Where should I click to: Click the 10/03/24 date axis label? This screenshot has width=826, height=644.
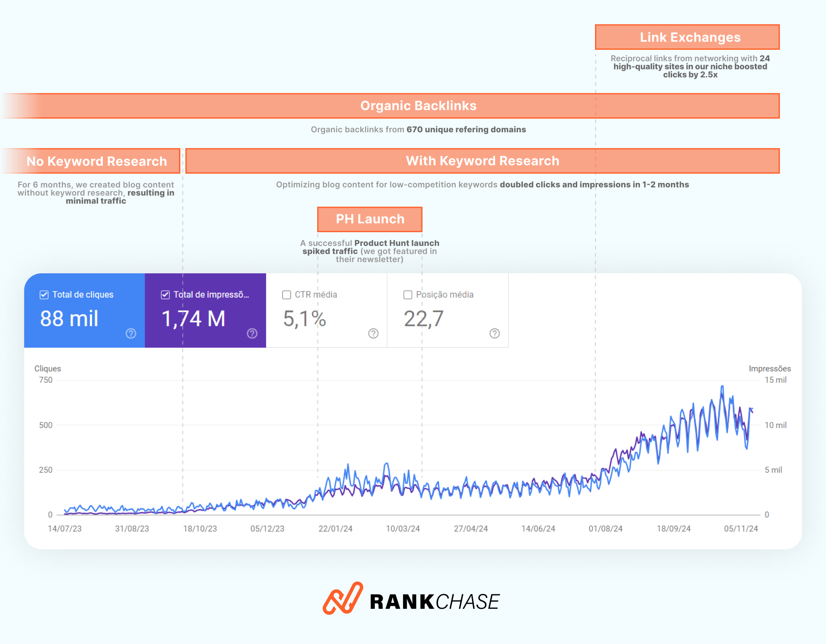tap(403, 529)
